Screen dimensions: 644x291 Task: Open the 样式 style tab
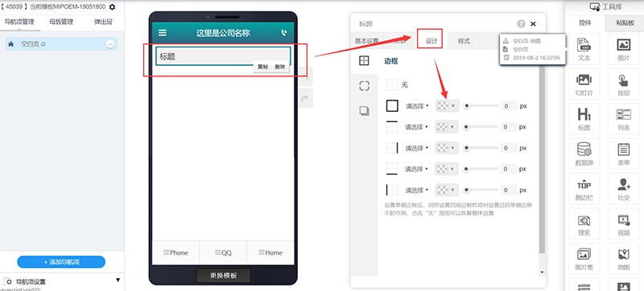coord(464,41)
